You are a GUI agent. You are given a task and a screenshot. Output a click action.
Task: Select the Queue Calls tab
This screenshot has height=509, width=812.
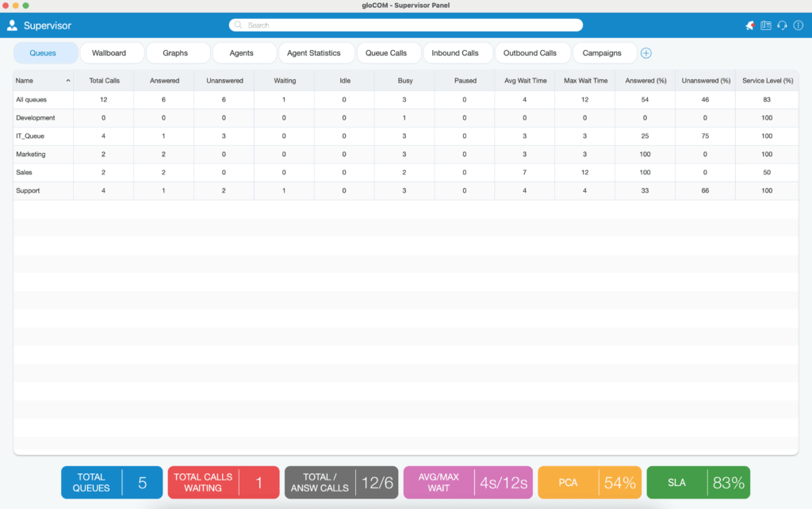(x=386, y=53)
